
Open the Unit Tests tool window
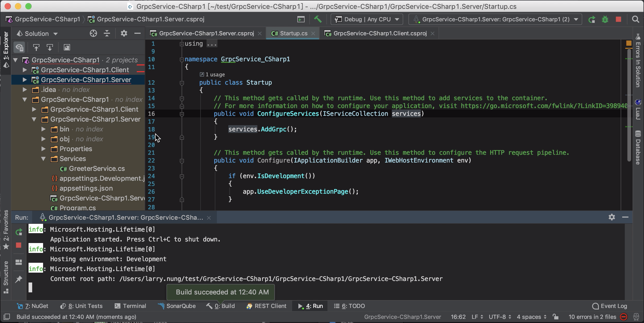point(81,306)
